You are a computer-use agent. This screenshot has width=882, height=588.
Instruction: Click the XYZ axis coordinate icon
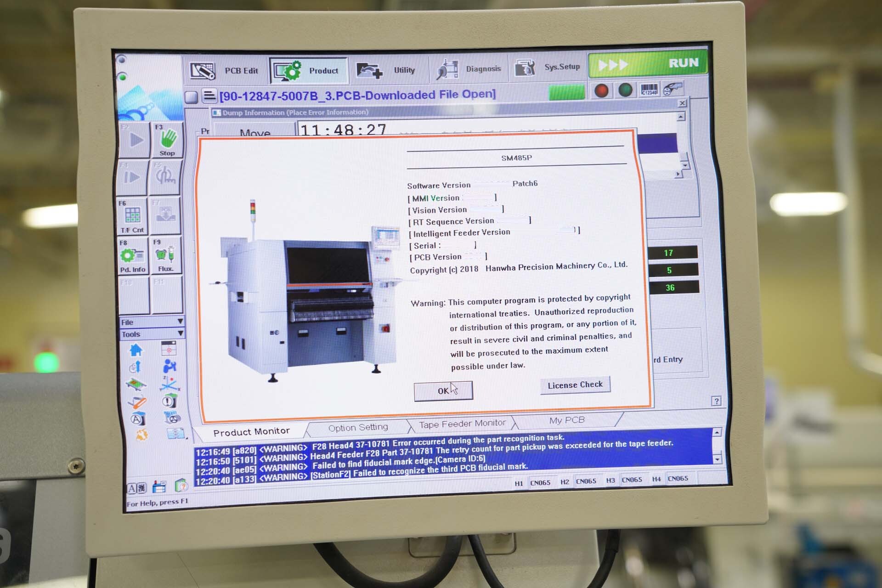pos(170,384)
